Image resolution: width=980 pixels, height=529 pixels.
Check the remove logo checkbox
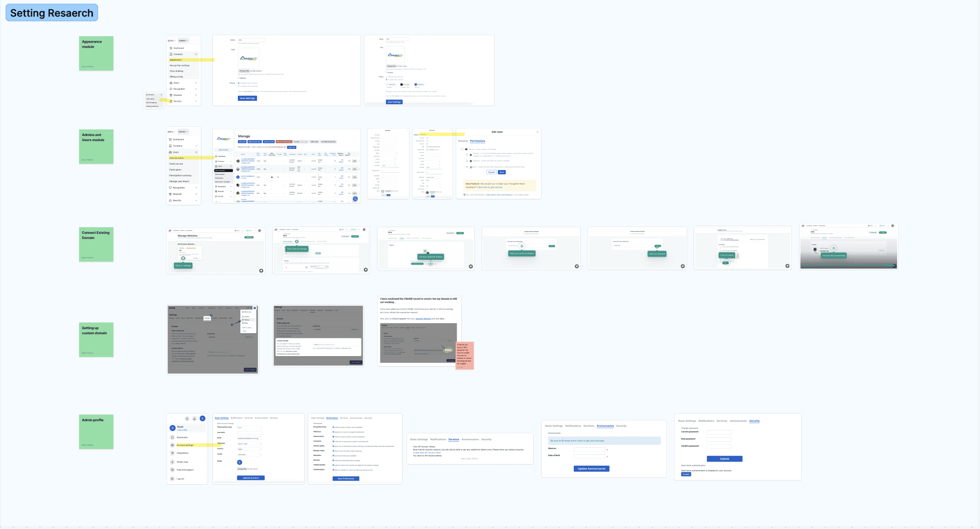[239, 78]
